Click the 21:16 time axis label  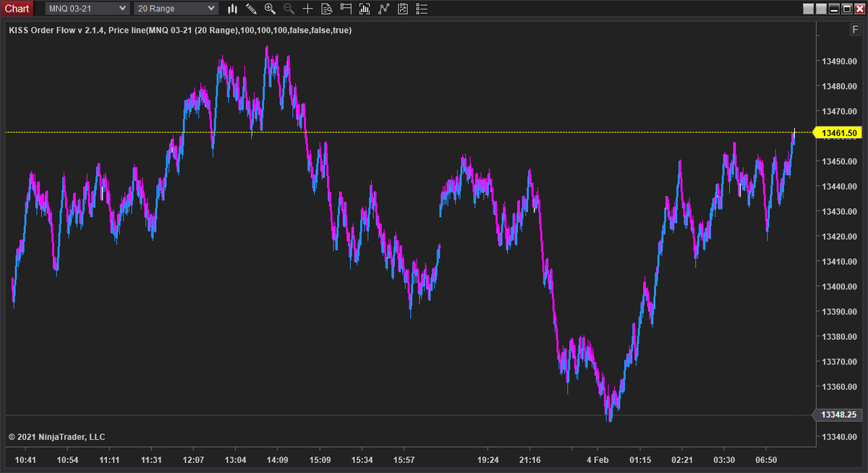point(530,460)
